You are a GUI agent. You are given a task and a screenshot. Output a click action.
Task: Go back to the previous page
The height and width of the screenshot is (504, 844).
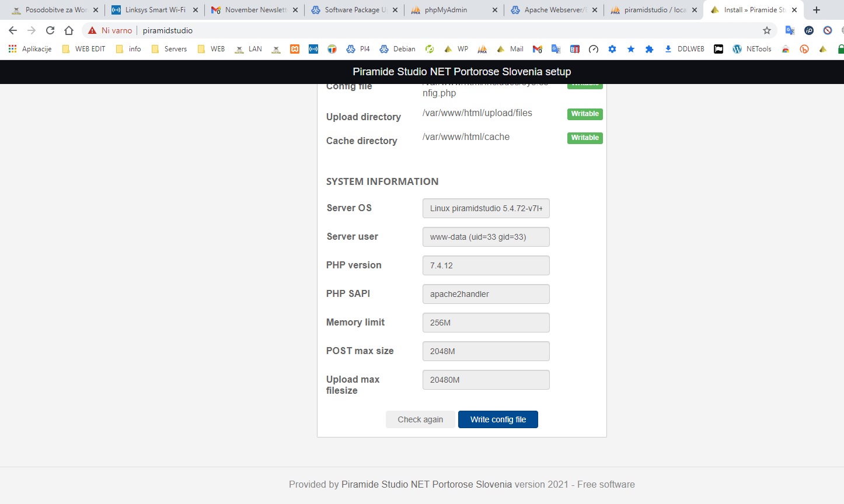coord(13,30)
